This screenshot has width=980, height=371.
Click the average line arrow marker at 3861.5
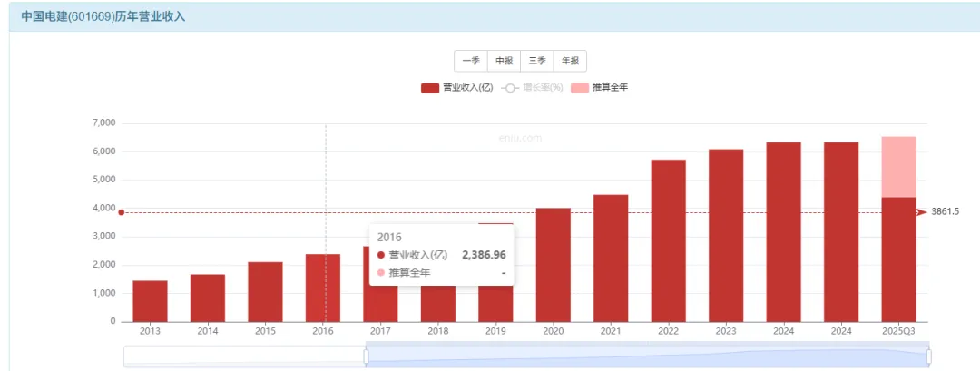(x=922, y=212)
